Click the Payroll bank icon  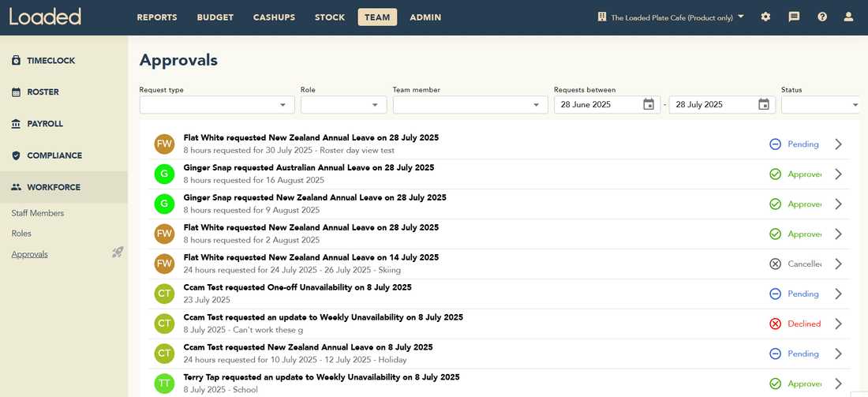pos(16,124)
